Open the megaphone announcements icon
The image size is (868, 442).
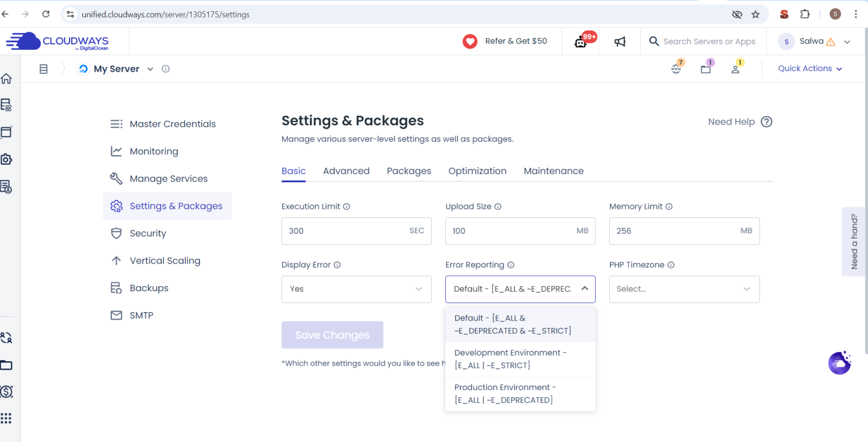click(620, 42)
